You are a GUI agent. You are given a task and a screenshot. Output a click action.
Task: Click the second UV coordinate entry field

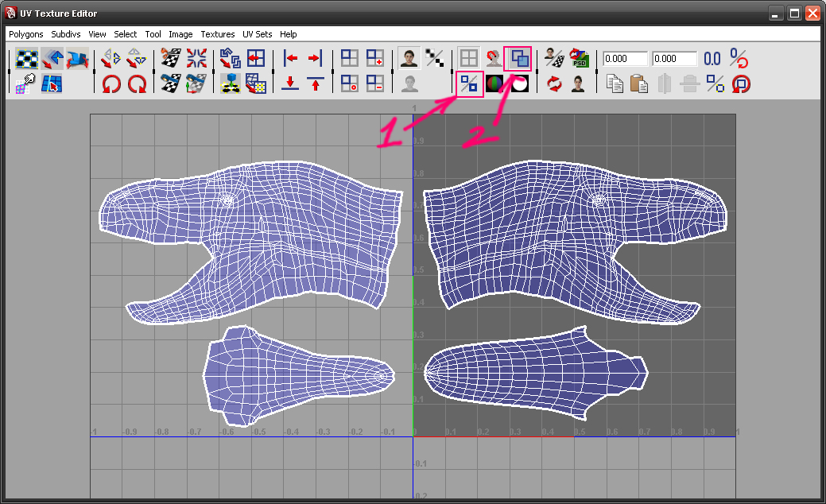(x=674, y=59)
